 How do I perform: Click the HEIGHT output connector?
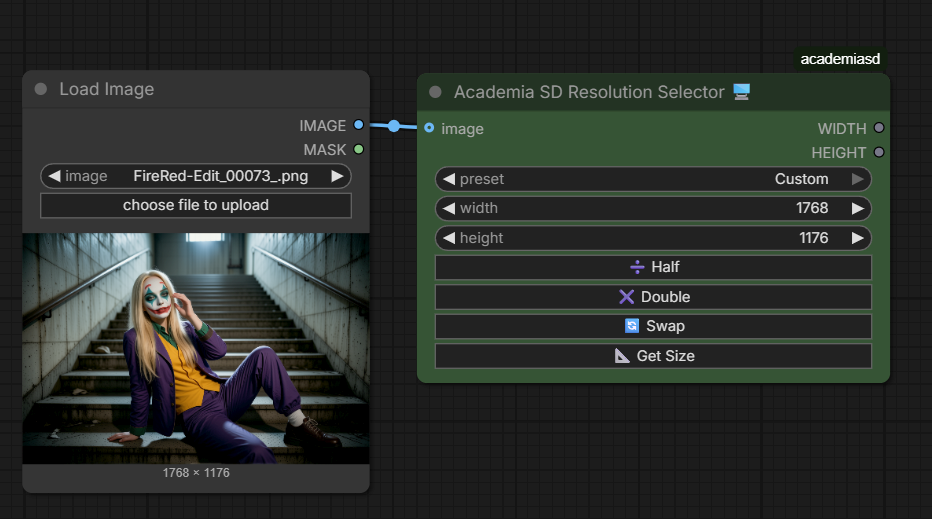(x=879, y=152)
